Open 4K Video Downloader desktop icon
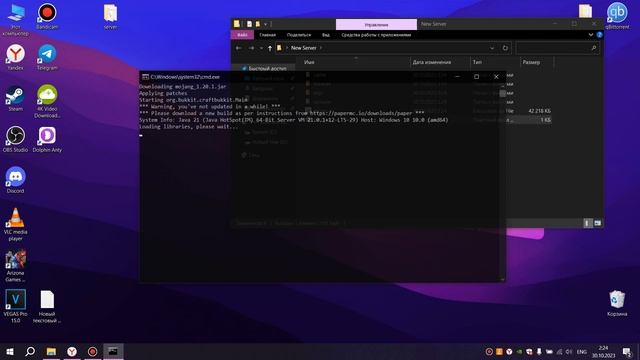640x360 pixels. click(47, 101)
